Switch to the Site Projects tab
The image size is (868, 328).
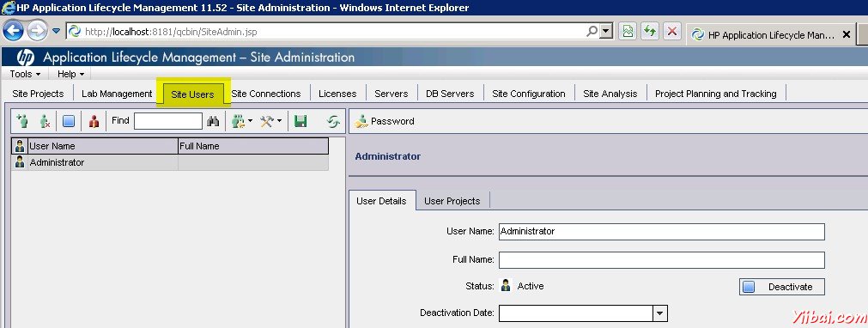click(x=38, y=94)
